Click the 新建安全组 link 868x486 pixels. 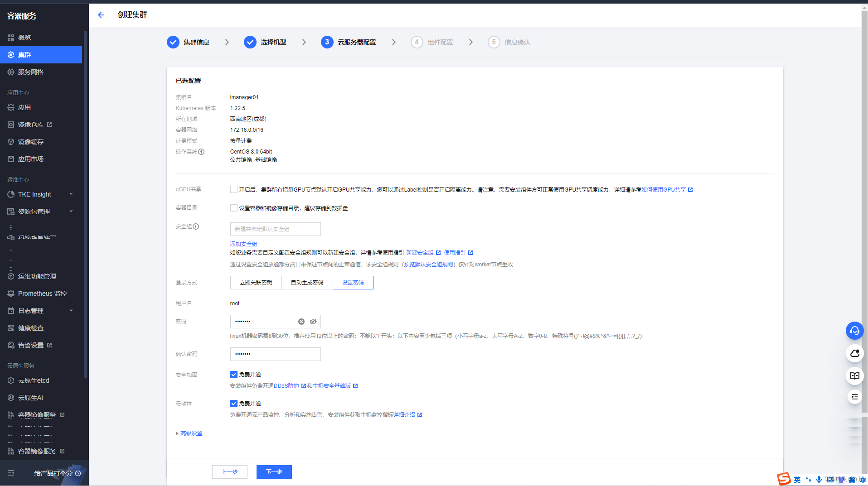[x=420, y=253]
